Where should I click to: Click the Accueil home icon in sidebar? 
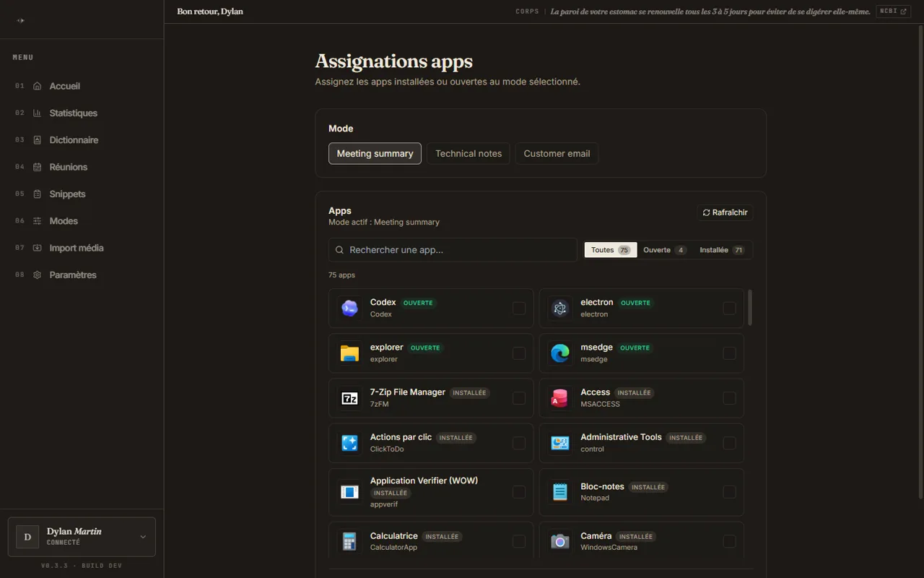(38, 86)
